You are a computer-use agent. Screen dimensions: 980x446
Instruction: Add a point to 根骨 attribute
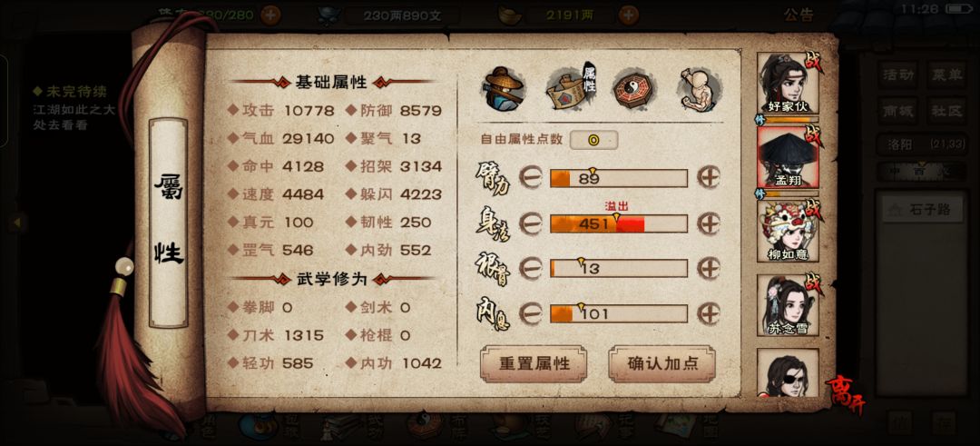[708, 268]
